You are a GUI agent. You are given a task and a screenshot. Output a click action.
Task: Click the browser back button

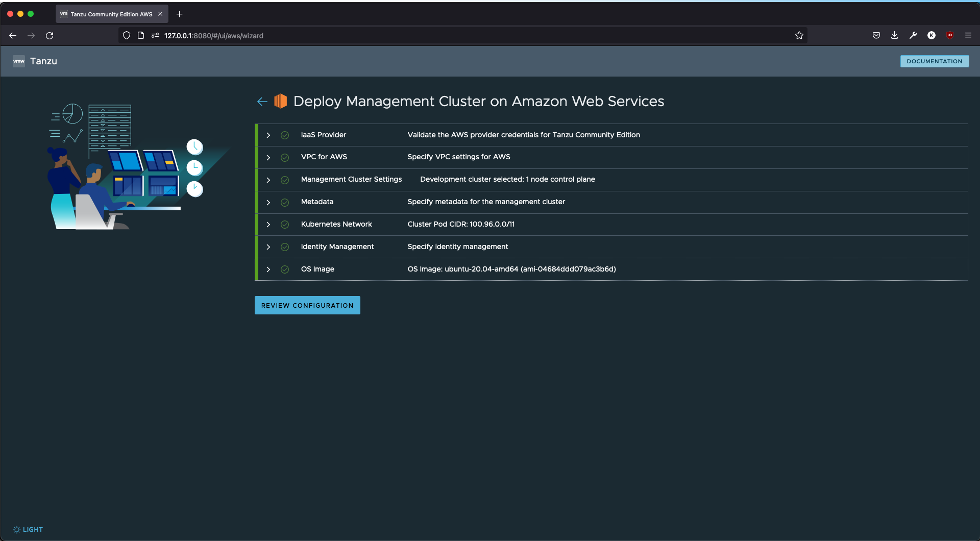[13, 36]
